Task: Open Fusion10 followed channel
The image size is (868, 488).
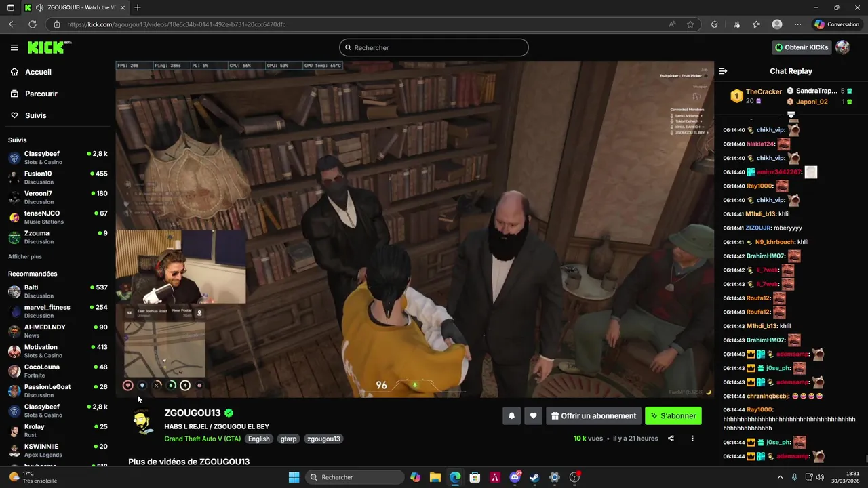Action: coord(58,178)
